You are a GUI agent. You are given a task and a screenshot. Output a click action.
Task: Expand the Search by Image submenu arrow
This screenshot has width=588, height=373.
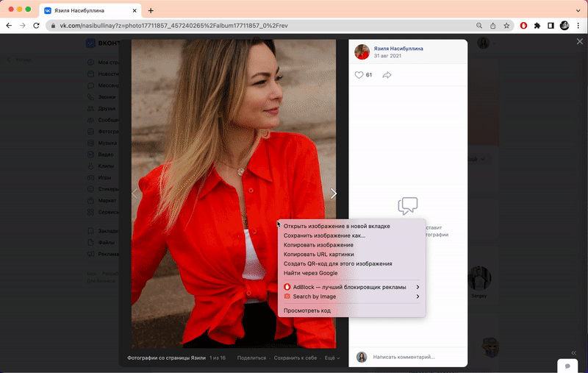click(417, 296)
